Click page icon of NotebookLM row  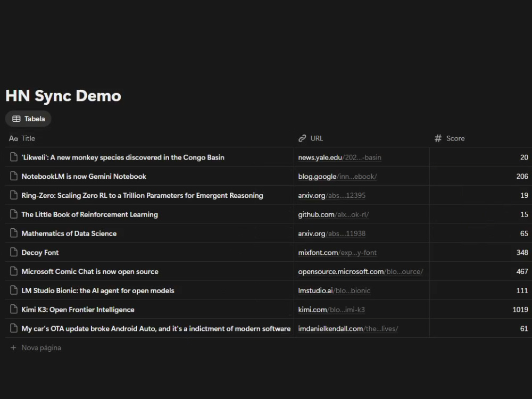point(14,176)
